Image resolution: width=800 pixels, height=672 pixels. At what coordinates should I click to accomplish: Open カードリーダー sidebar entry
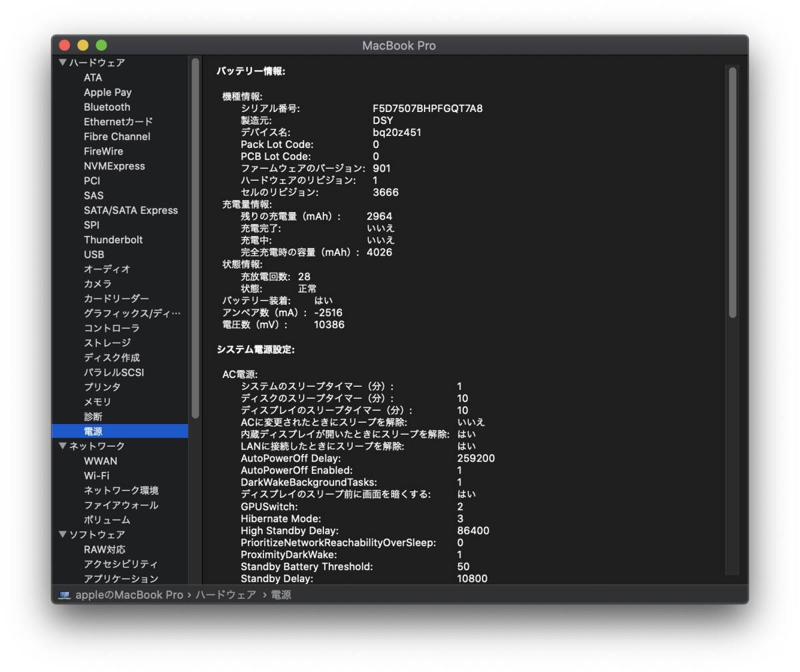116,299
